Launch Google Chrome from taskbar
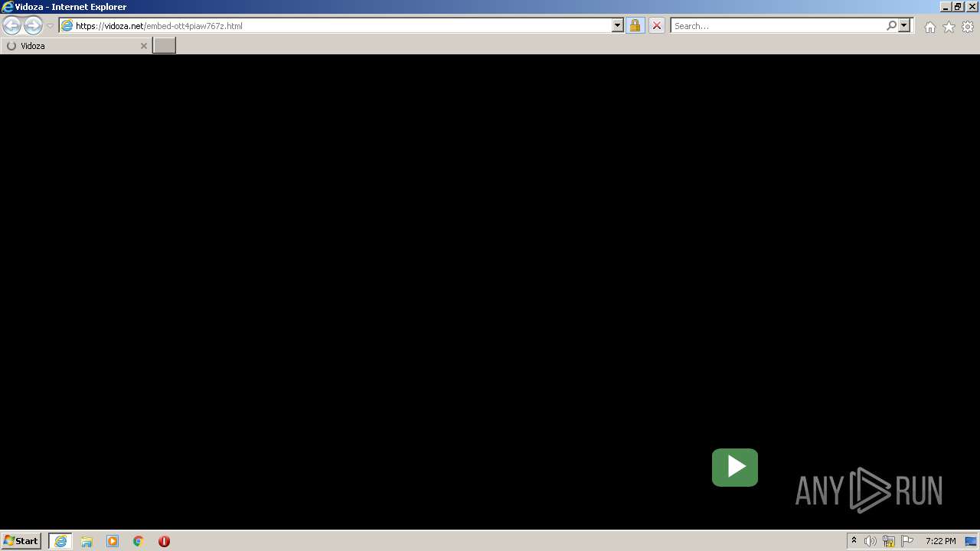This screenshot has height=551, width=980. pyautogui.click(x=139, y=541)
